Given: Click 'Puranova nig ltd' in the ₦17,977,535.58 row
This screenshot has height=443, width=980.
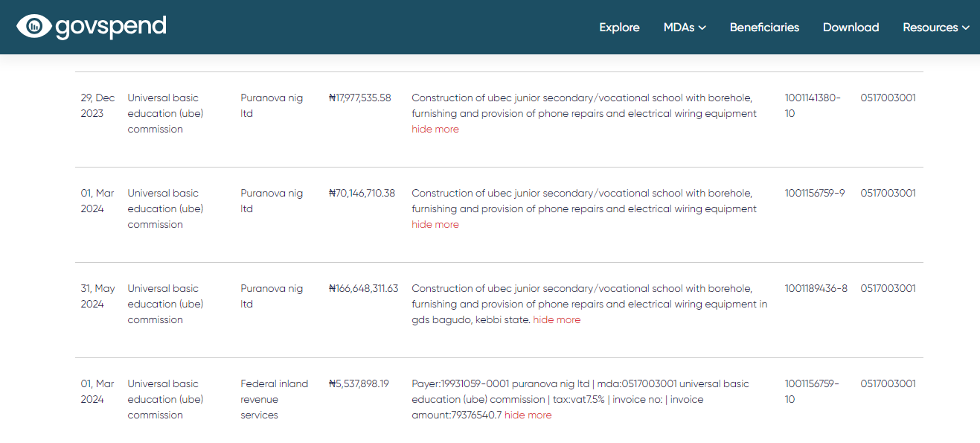Looking at the screenshot, I should pos(272,106).
